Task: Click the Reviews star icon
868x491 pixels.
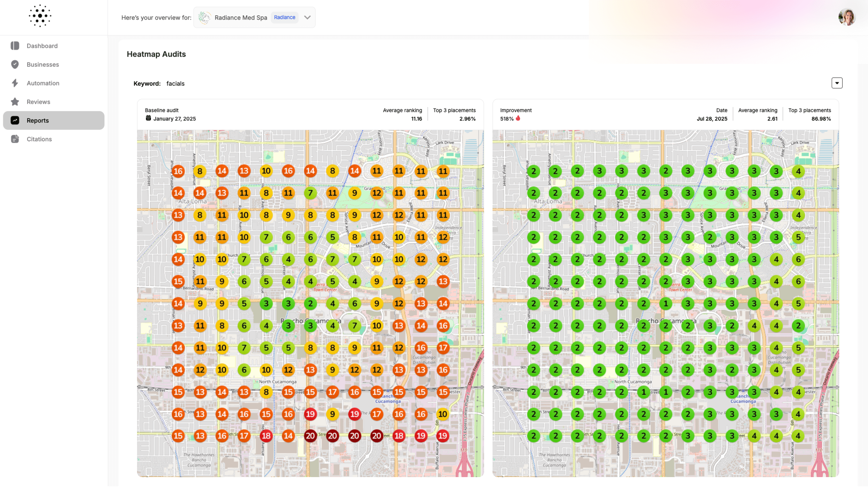Action: [x=15, y=102]
